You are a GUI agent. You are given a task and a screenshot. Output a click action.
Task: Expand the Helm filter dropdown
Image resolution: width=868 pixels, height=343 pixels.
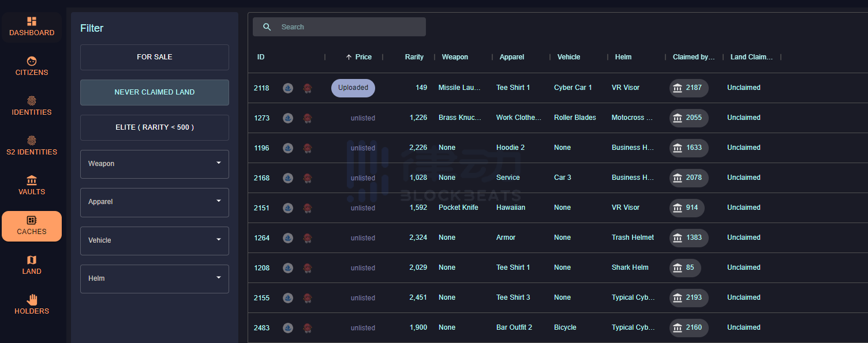tap(155, 278)
